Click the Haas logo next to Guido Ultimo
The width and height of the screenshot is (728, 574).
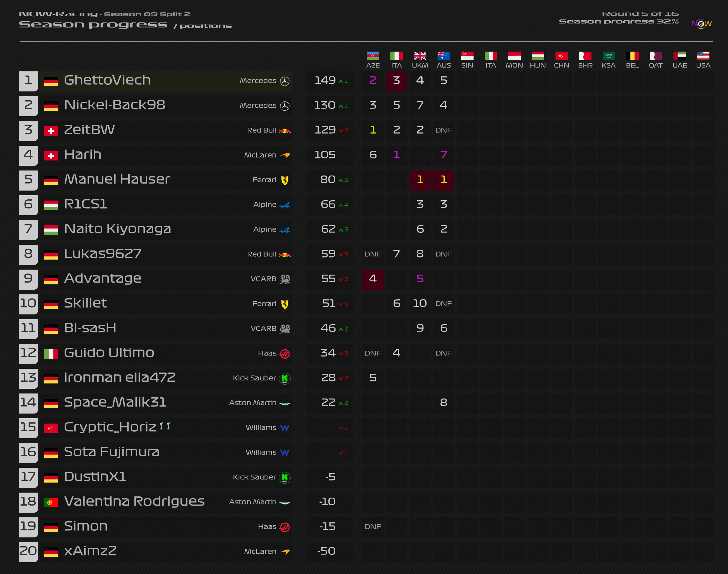point(285,354)
